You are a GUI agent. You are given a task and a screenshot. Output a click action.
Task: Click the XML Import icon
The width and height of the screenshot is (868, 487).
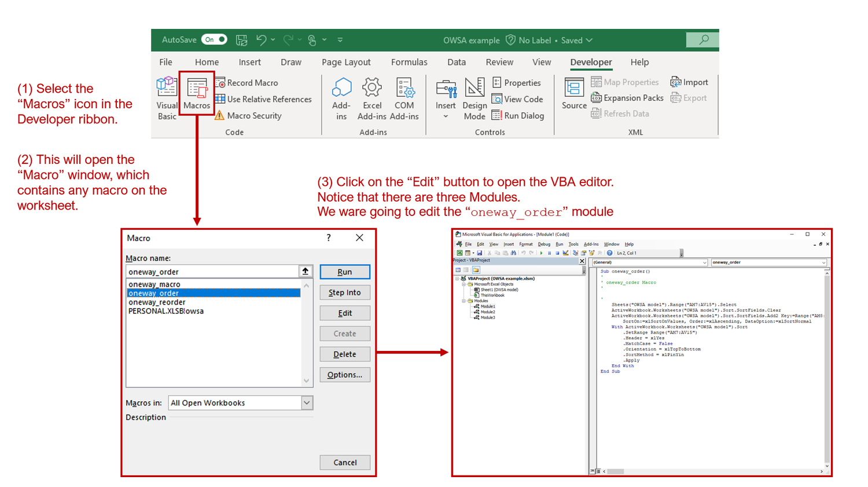pyautogui.click(x=689, y=82)
